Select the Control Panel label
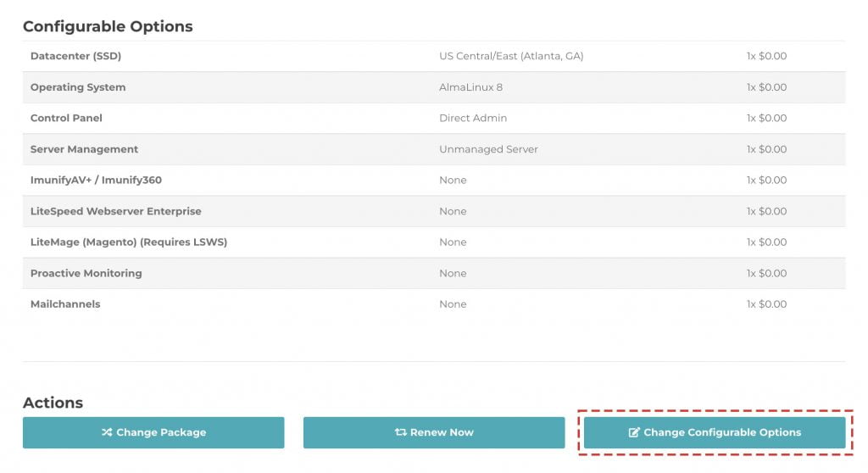 pyautogui.click(x=66, y=118)
